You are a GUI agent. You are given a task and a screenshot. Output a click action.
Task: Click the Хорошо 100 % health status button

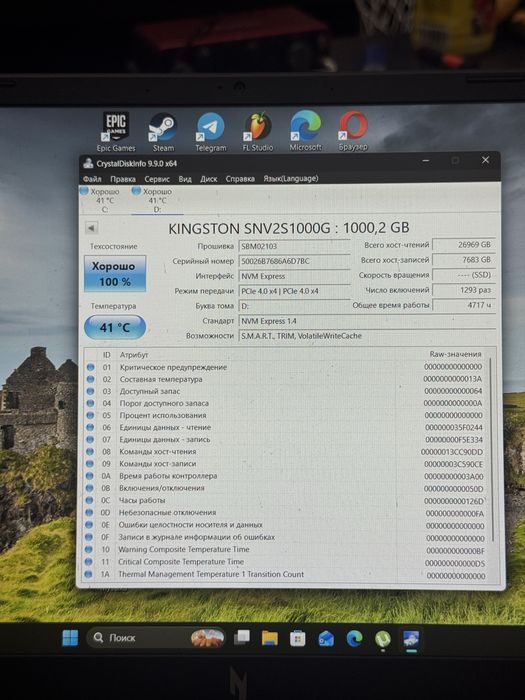tap(115, 274)
